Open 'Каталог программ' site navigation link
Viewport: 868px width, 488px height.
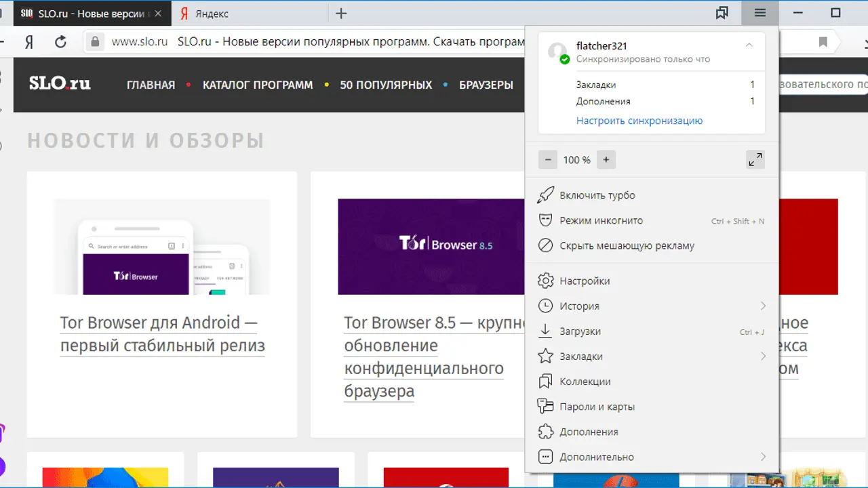pos(258,85)
